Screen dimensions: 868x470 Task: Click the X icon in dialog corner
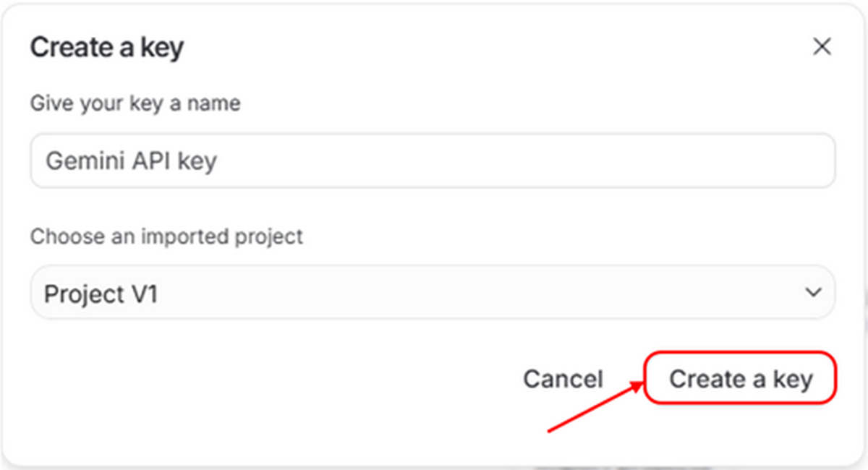821,48
